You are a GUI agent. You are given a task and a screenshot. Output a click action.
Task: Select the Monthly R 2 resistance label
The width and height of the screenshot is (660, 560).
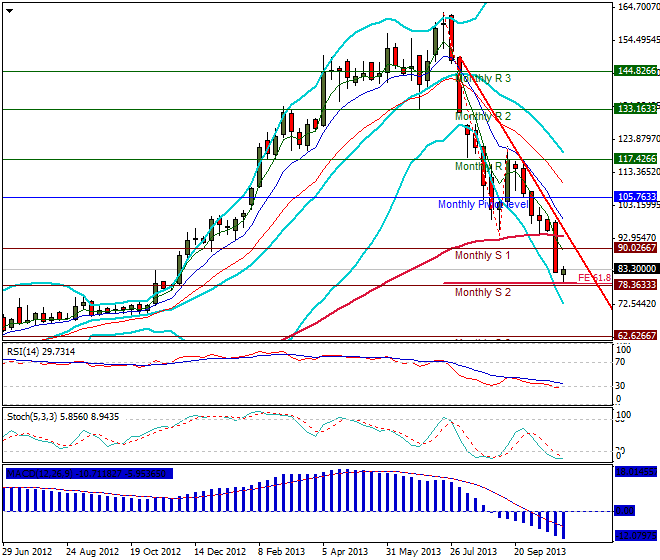pyautogui.click(x=483, y=117)
